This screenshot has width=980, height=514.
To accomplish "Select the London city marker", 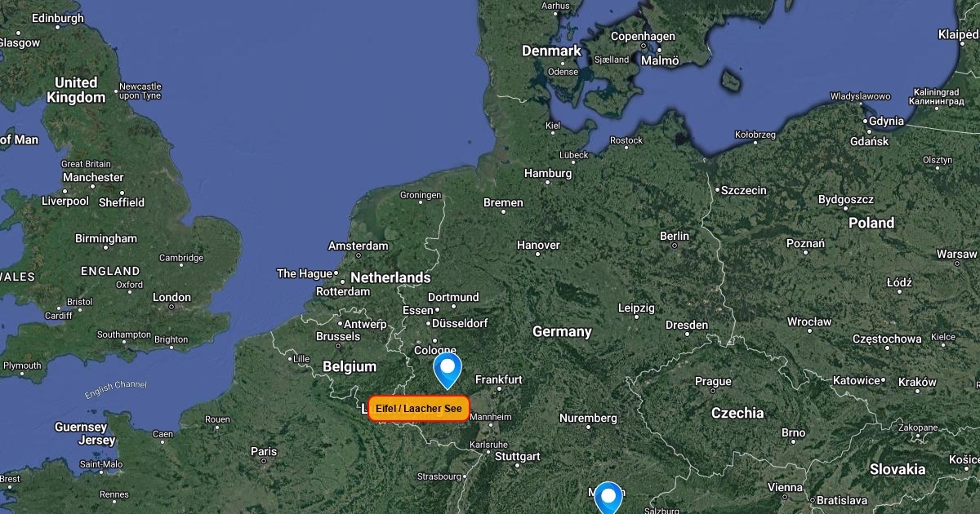I will click(x=171, y=308).
